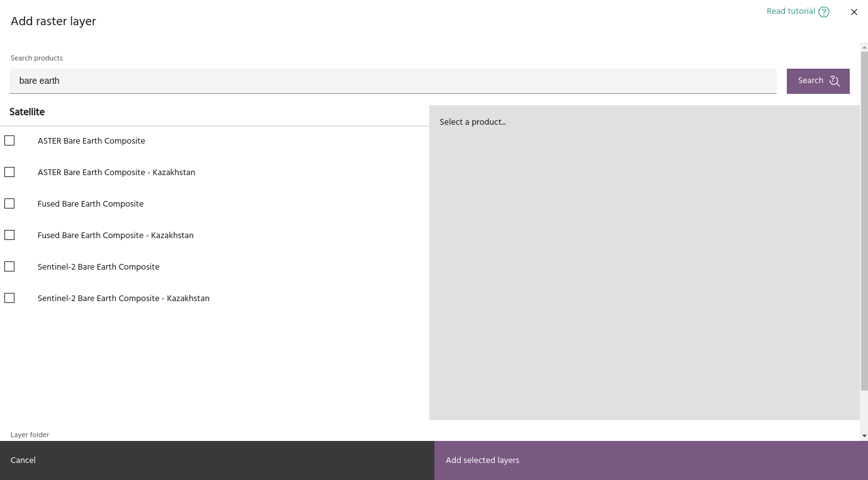Close the Add raster layer dialog
868x480 pixels.
click(x=854, y=12)
